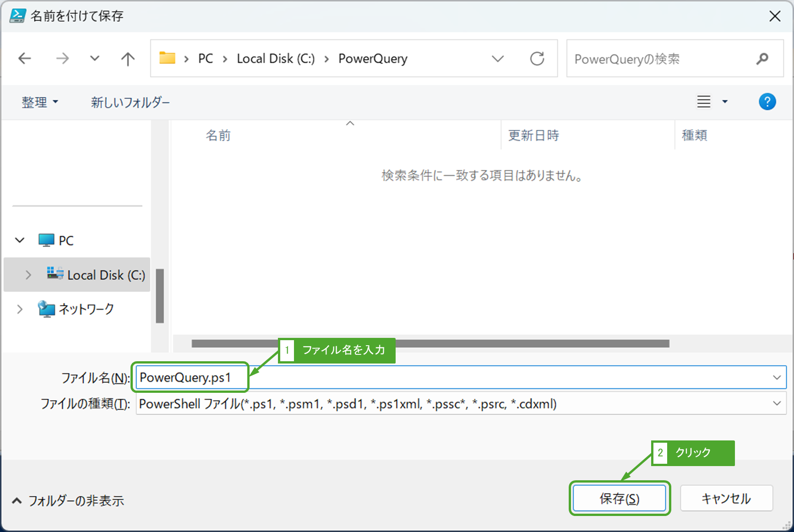Screen dimensions: 794x532
Task: Click 新しいフォルダー to create folder
Action: 130,102
